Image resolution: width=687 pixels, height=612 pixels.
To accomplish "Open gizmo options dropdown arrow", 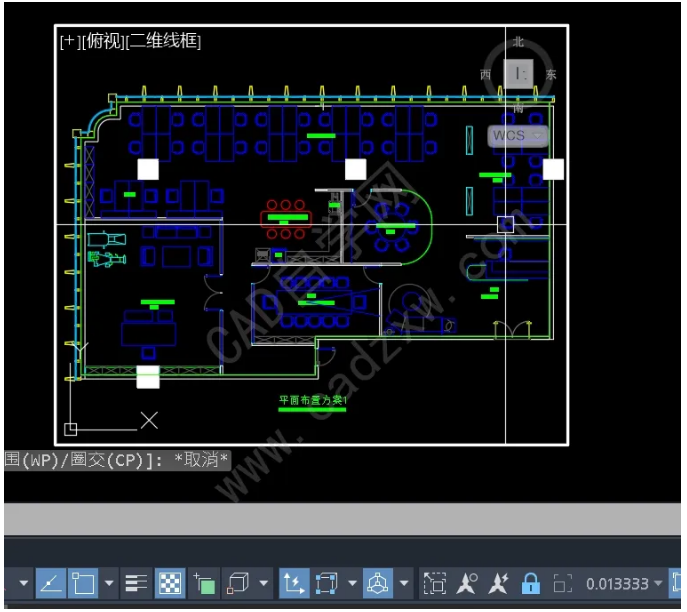I will point(404,586).
